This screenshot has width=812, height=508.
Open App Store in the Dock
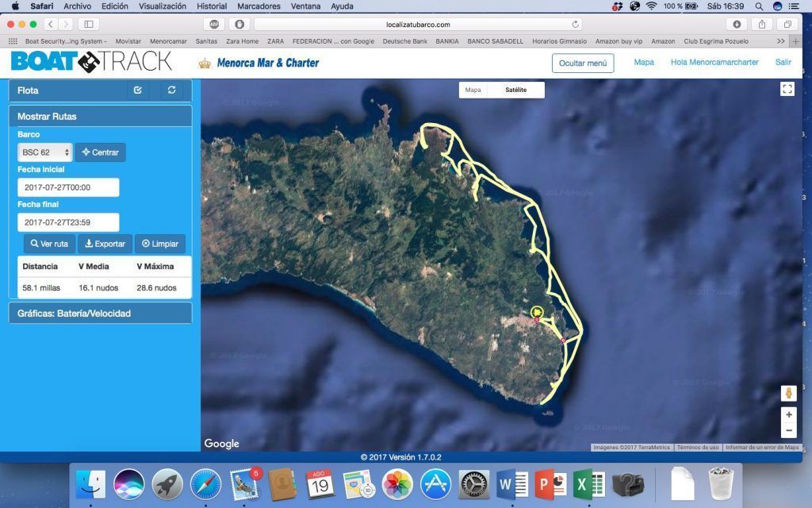pos(435,485)
